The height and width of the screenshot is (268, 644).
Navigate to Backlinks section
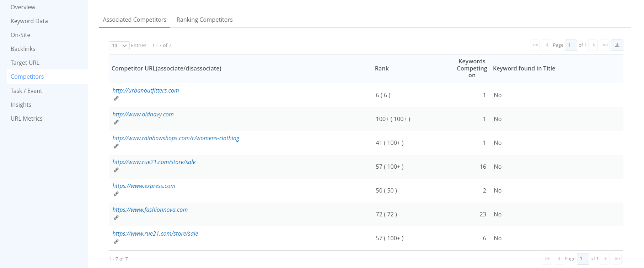(x=23, y=49)
